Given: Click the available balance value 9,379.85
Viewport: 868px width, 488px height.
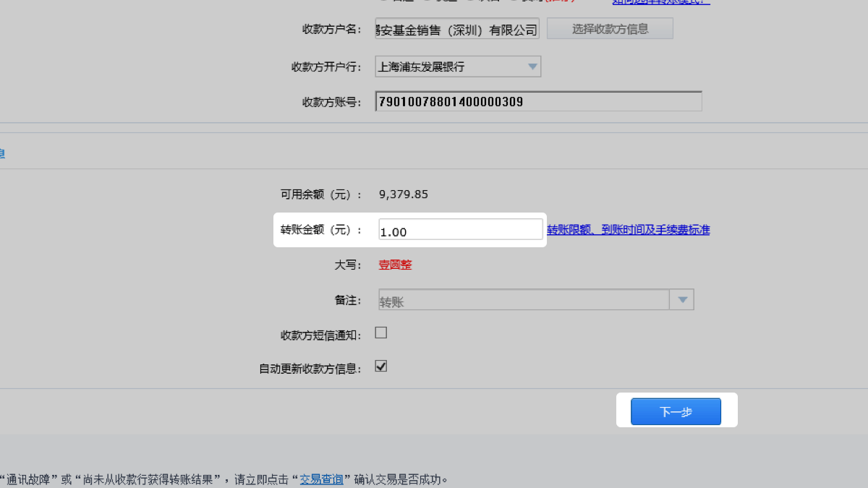Looking at the screenshot, I should click(x=404, y=194).
